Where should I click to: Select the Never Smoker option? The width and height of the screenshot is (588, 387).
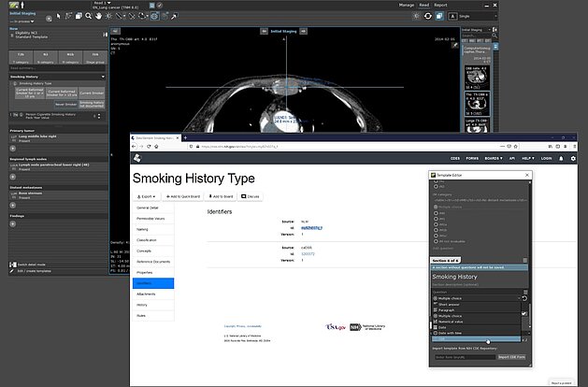coord(65,104)
